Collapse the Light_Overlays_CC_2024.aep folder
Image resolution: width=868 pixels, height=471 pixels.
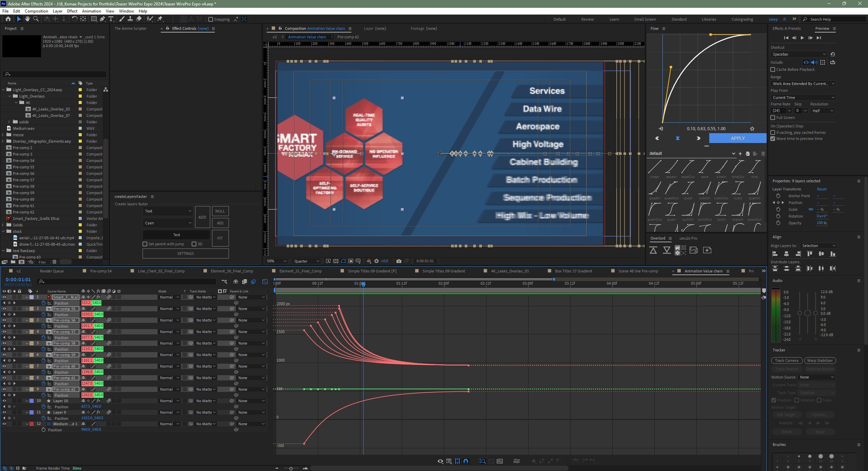4,89
